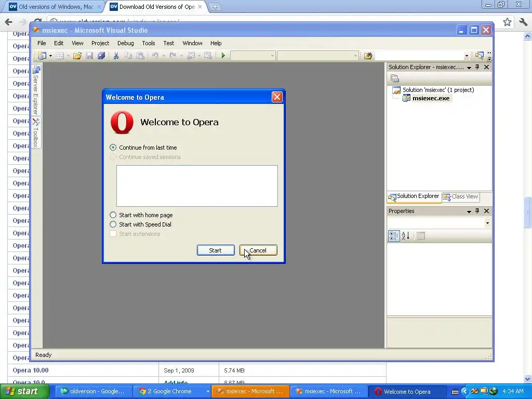532x399 pixels.
Task: Click the New Project toolbar icon
Action: coord(42,56)
